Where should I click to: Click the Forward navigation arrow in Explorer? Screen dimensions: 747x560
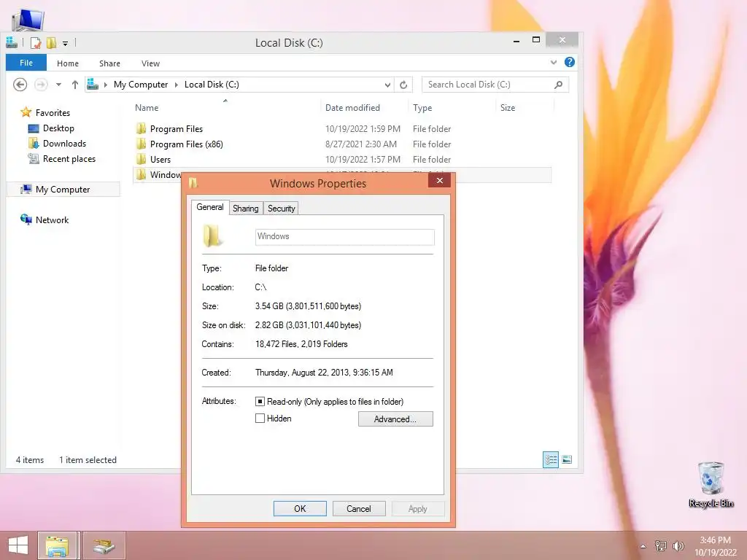41,85
